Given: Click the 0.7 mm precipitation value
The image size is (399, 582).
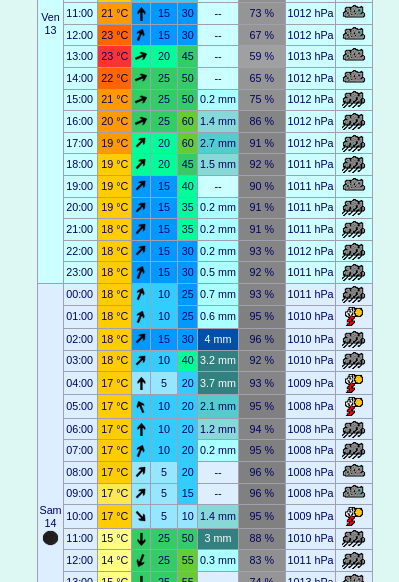Looking at the screenshot, I should tap(218, 294).
